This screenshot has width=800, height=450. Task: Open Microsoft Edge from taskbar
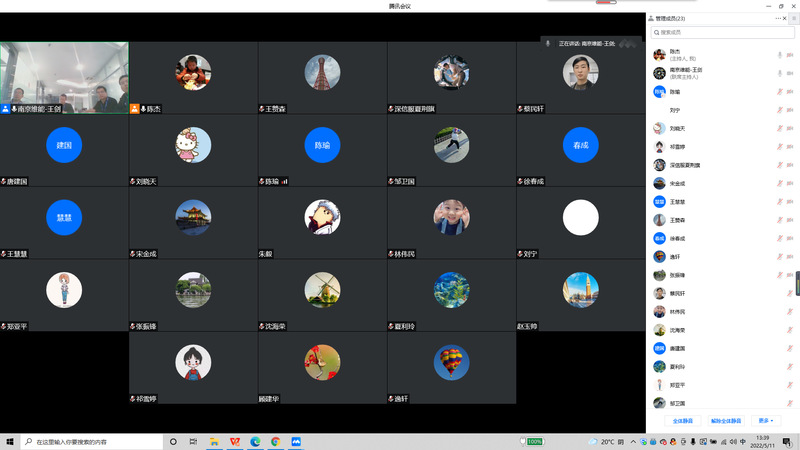point(255,442)
